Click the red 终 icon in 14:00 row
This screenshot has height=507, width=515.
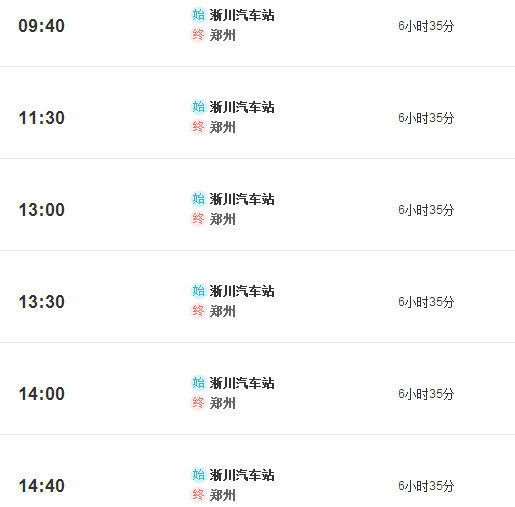(198, 403)
